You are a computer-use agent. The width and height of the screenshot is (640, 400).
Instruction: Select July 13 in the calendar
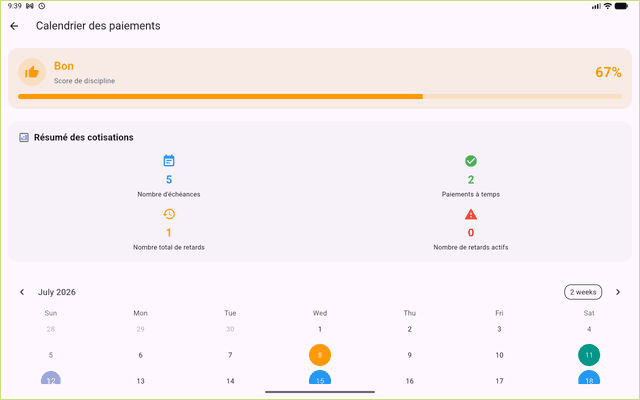[x=140, y=381]
